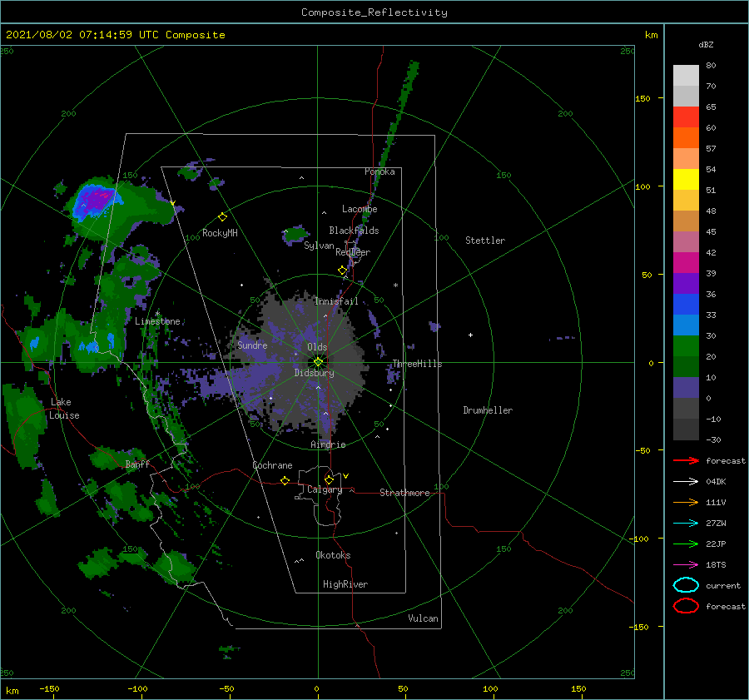
Task: Click the Blackfalds city label
Action: click(x=354, y=231)
